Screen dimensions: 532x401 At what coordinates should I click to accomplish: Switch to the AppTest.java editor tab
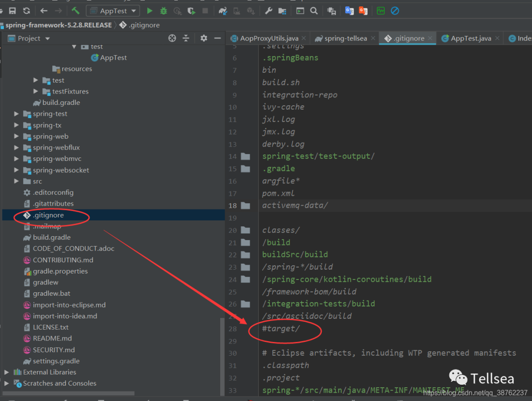pos(470,38)
